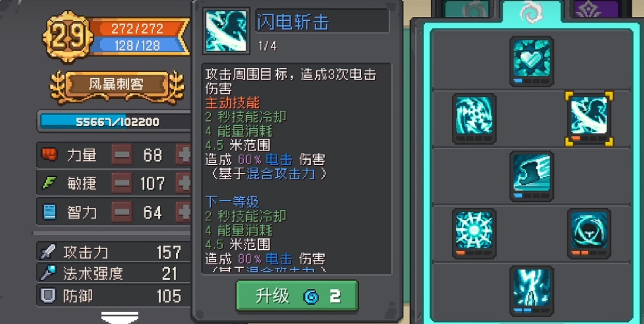Select the dash wind skill icon

click(x=532, y=176)
